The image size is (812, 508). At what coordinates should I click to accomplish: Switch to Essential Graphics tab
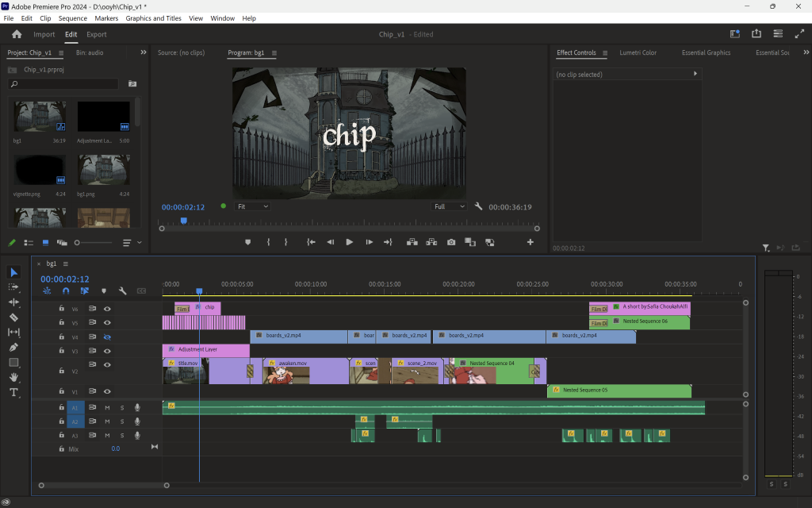[x=706, y=53]
